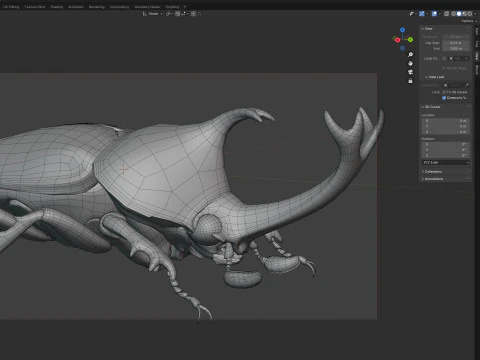The image size is (480, 360).
Task: Open the overlays options dropdown arrow
Action: pyautogui.click(x=440, y=14)
